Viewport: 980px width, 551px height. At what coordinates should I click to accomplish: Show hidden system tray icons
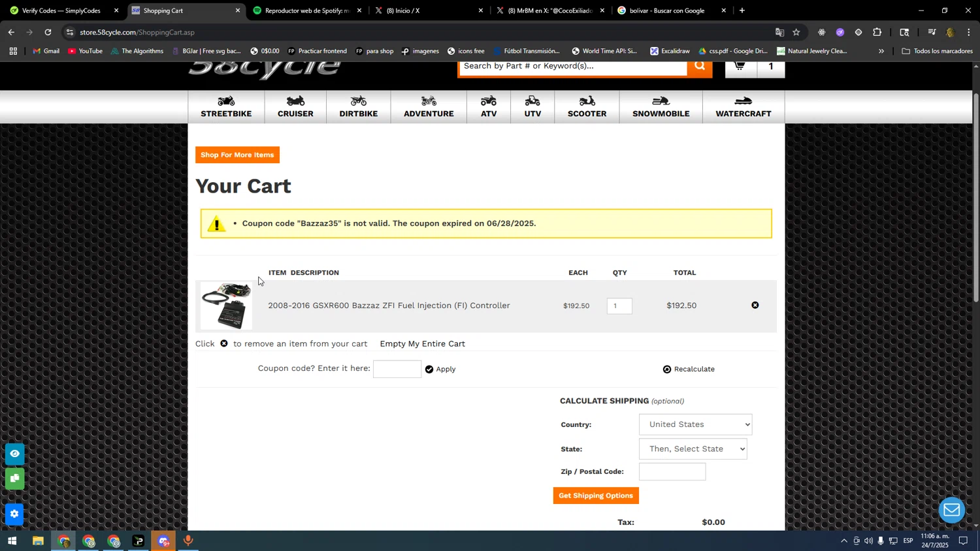[844, 541]
